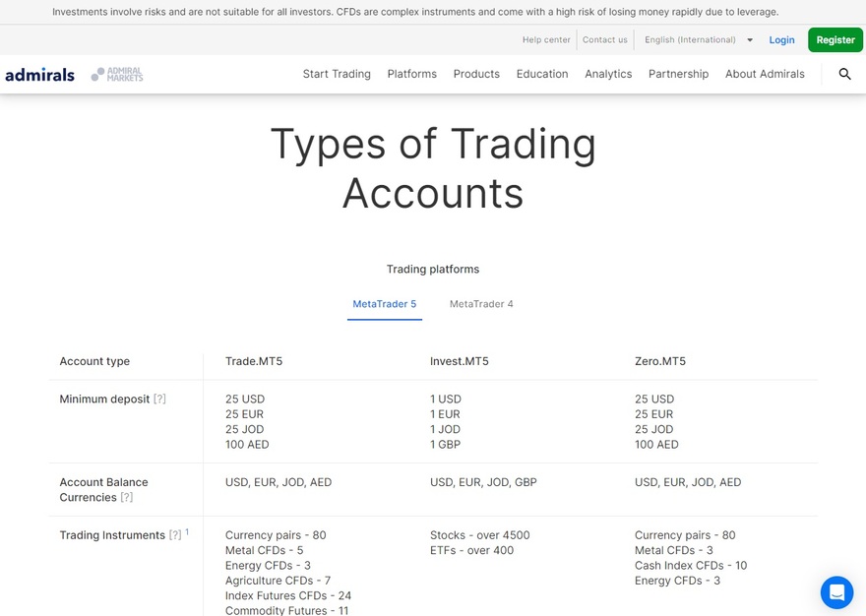Click Trading Instruments footnote 1
866x616 pixels.
pyautogui.click(x=187, y=532)
